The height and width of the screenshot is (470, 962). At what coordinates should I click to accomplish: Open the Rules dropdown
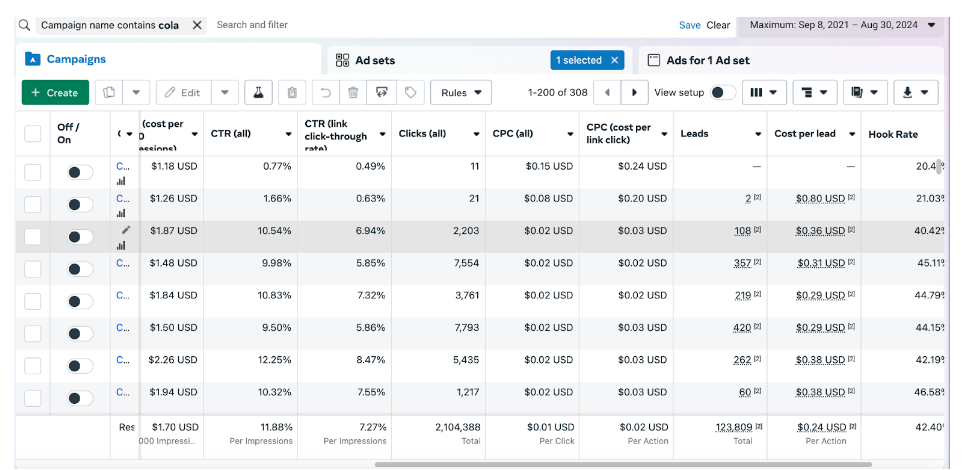pyautogui.click(x=461, y=93)
